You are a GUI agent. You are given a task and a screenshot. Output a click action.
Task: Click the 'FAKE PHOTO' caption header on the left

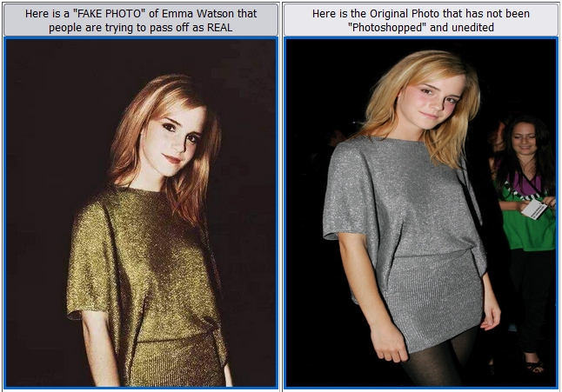click(141, 20)
